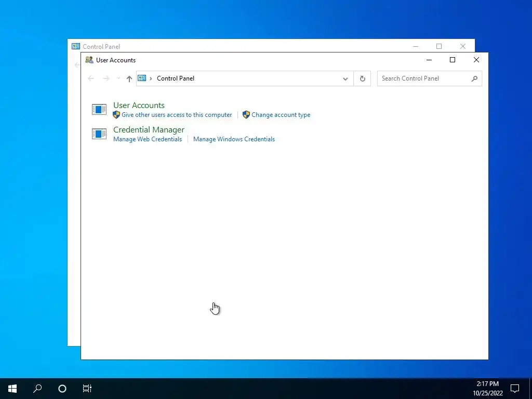Click the shield icon beside Change account type
The width and height of the screenshot is (532, 399).
(x=246, y=115)
